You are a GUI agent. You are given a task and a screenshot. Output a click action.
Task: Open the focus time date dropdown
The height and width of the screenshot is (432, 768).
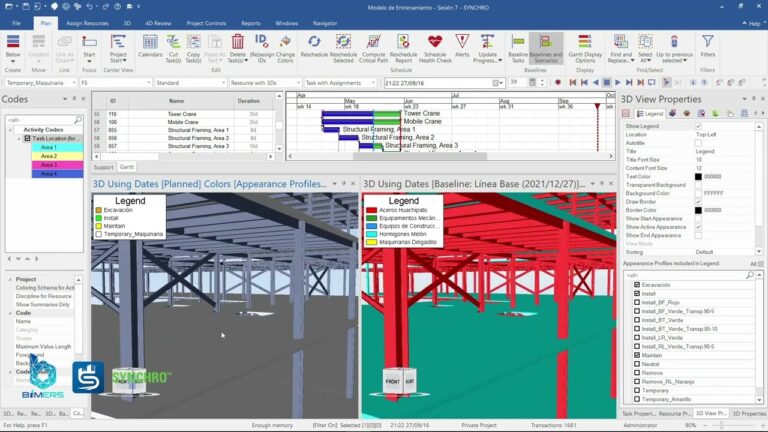(x=498, y=83)
